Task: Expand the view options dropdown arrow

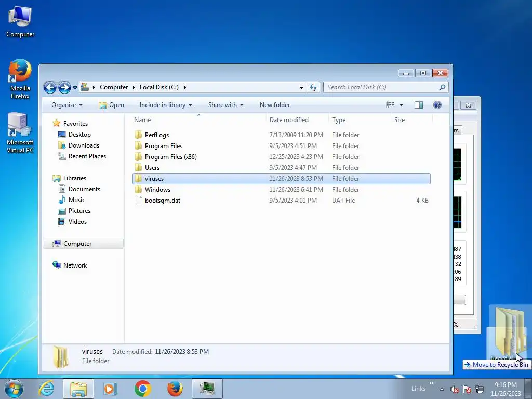Action: [x=401, y=105]
